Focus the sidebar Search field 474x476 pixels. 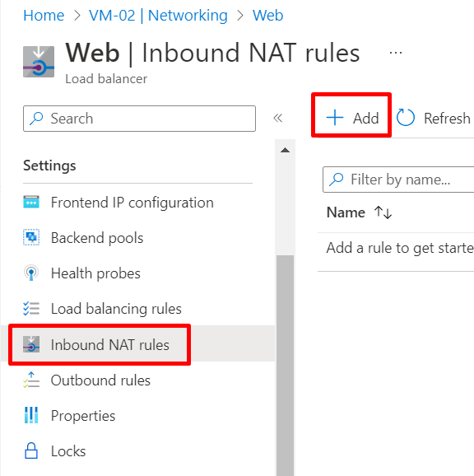coord(139,119)
